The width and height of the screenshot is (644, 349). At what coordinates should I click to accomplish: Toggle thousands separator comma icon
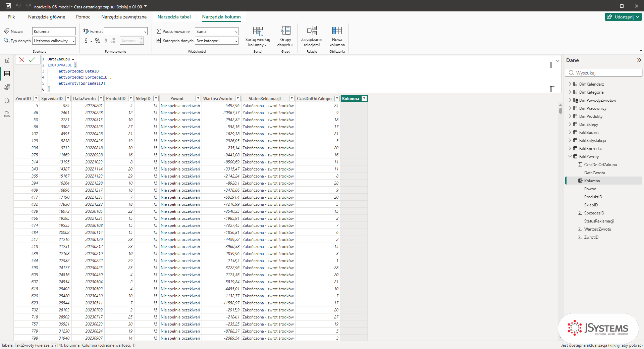106,41
